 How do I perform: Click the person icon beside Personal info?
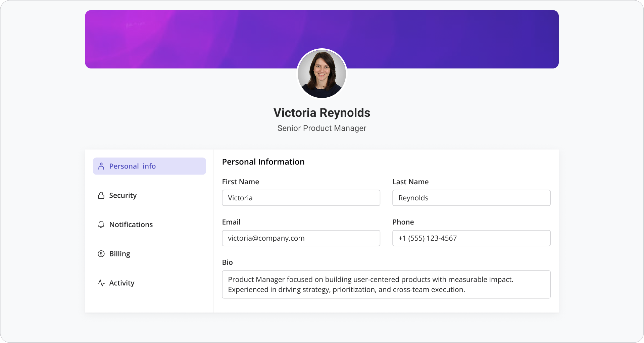tap(101, 166)
